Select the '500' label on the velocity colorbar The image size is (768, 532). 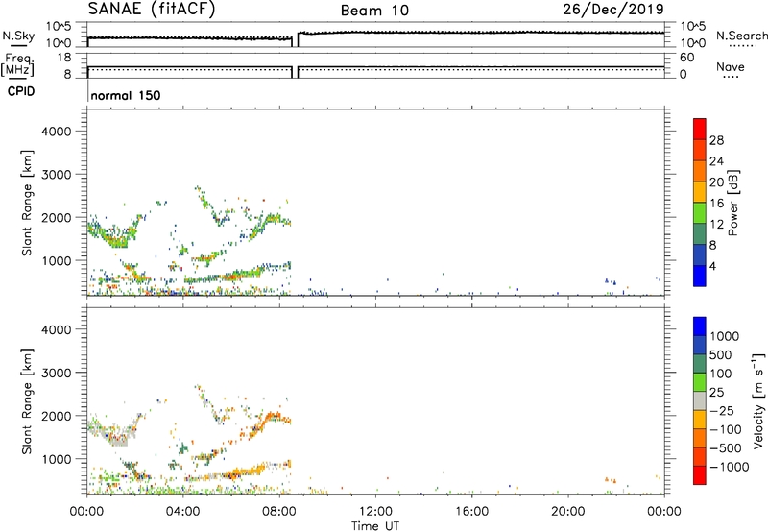721,355
